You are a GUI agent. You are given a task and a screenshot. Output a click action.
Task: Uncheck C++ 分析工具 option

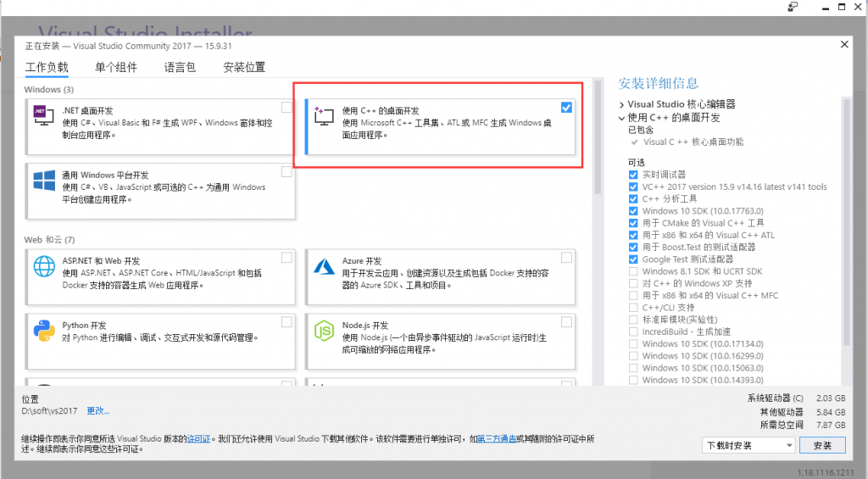pyautogui.click(x=633, y=198)
